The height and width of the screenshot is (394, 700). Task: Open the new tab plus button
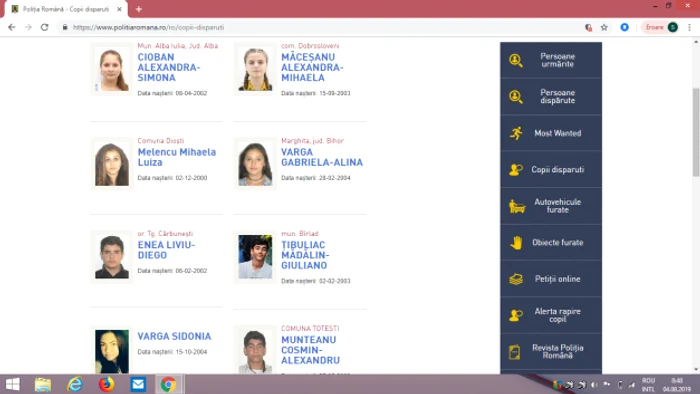point(138,9)
